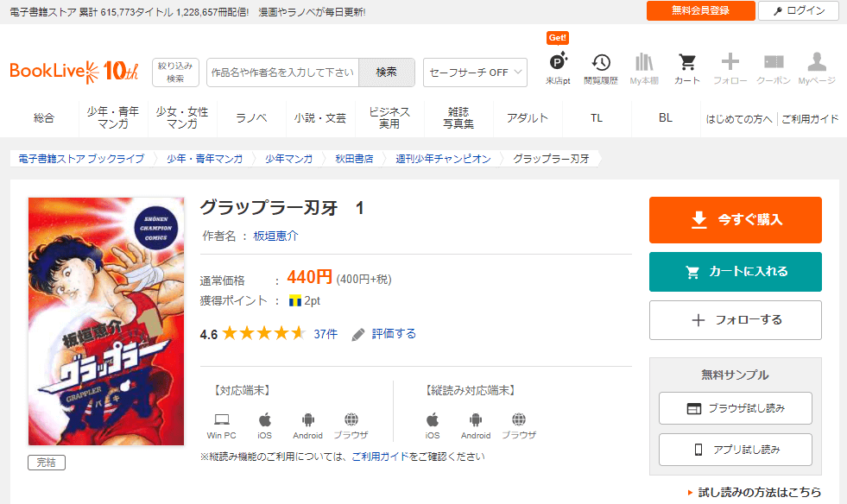Open the カート shopping cart icon

coord(687,63)
